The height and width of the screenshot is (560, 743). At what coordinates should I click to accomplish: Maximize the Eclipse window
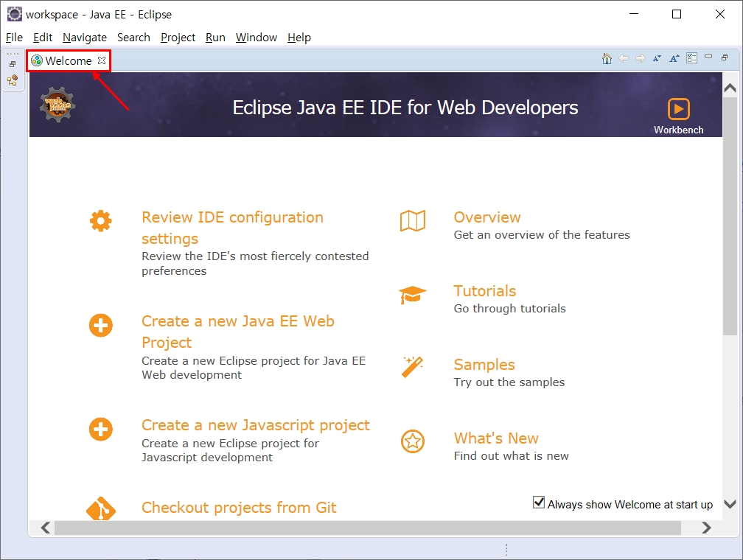click(677, 14)
